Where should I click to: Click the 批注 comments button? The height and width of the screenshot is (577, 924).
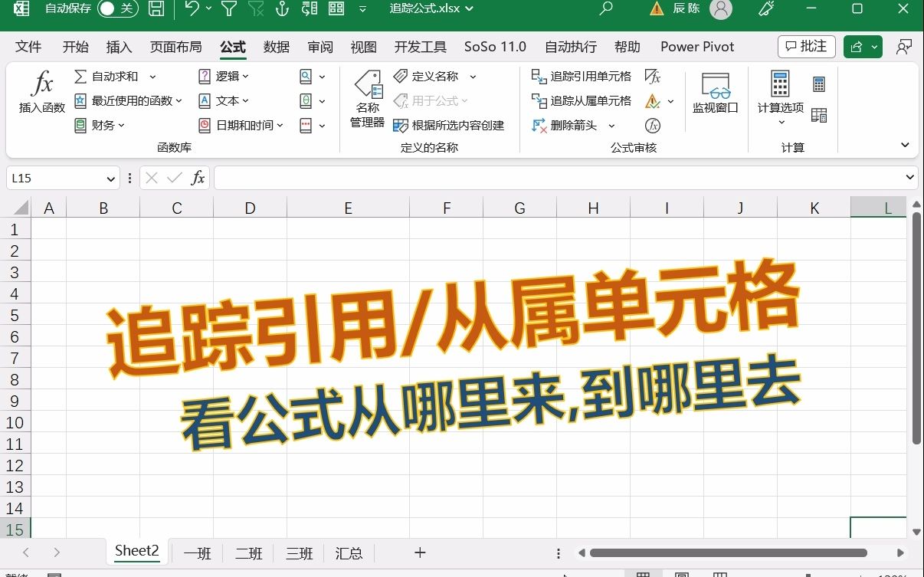tap(807, 47)
